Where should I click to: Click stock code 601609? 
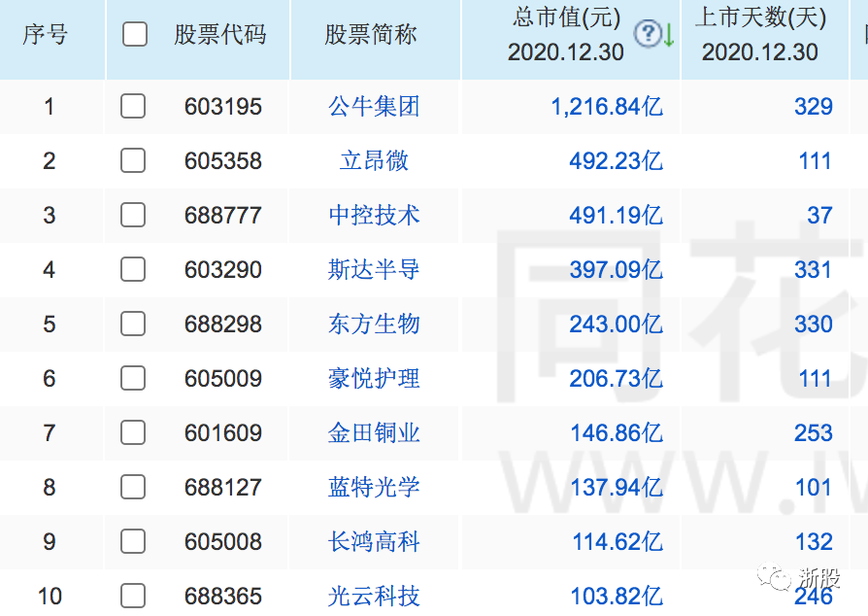click(223, 432)
